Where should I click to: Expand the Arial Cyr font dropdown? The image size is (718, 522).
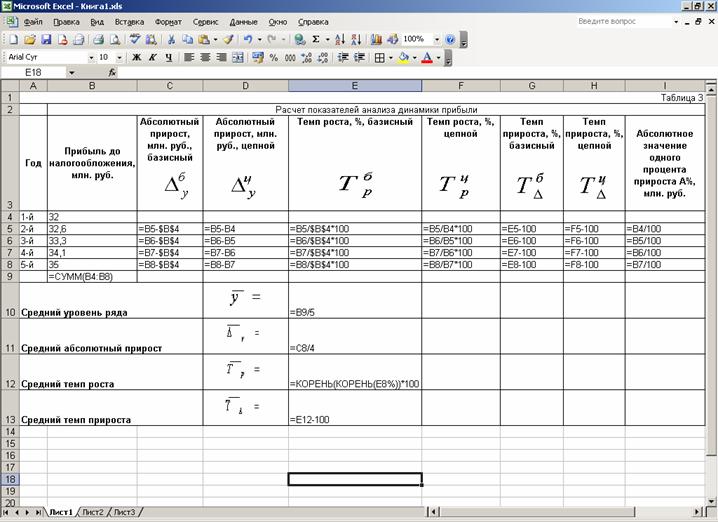click(91, 57)
